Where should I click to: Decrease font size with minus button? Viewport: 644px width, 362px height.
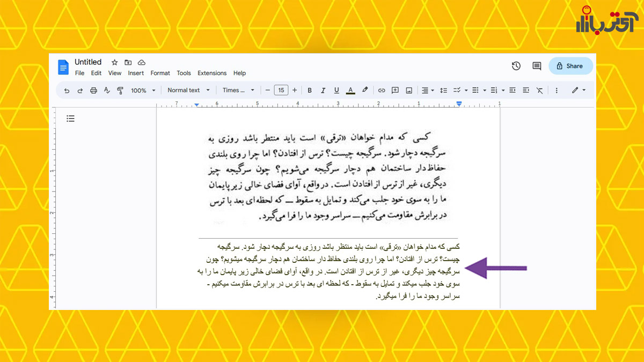click(x=268, y=90)
